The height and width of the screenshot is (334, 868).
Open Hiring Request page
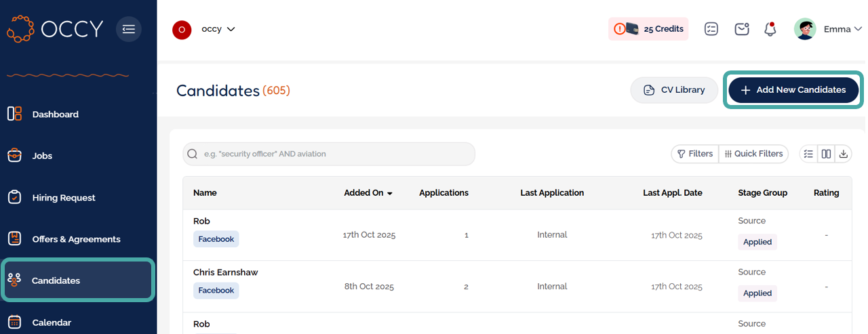(x=63, y=198)
